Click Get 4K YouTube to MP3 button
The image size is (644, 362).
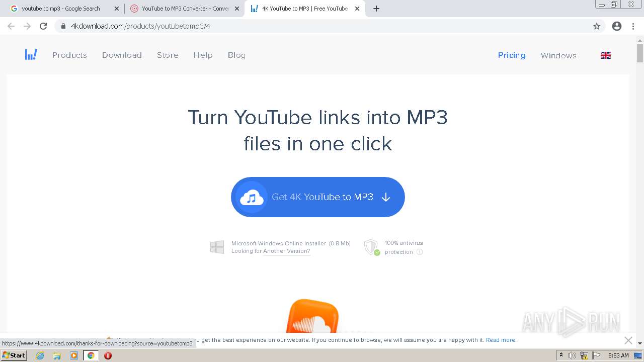(318, 197)
